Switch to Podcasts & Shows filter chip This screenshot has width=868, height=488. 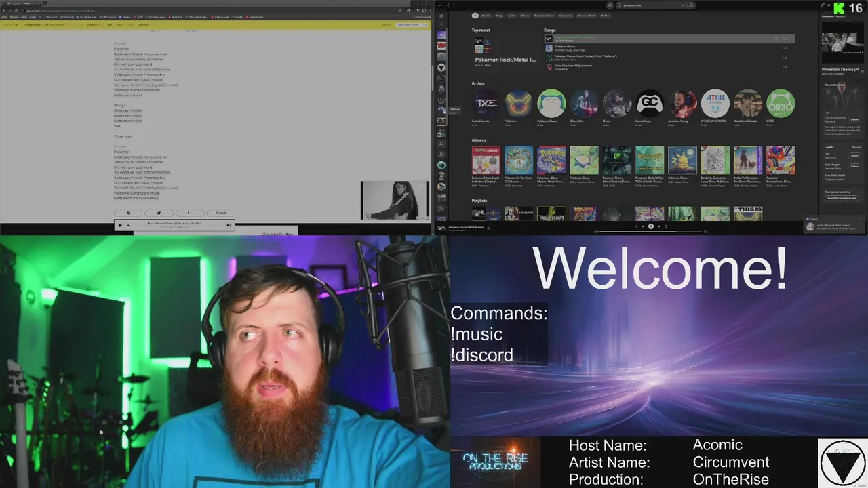[545, 16]
